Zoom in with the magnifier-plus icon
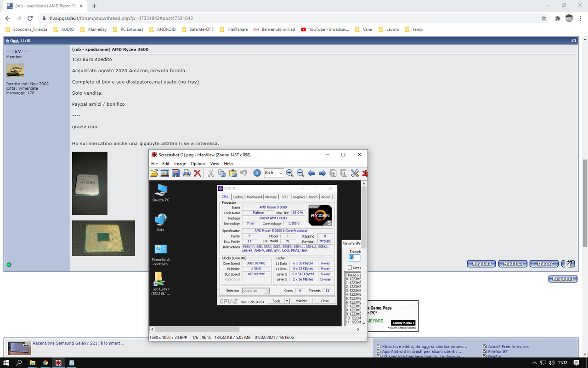 pos(290,173)
